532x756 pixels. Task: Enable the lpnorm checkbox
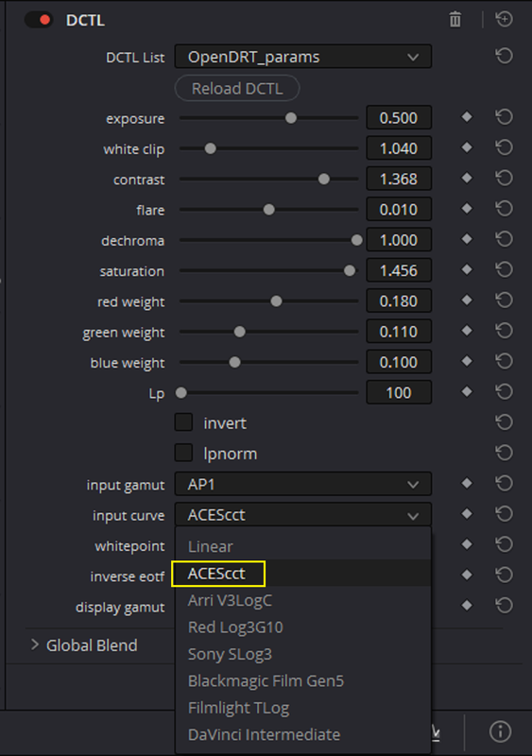click(x=183, y=453)
